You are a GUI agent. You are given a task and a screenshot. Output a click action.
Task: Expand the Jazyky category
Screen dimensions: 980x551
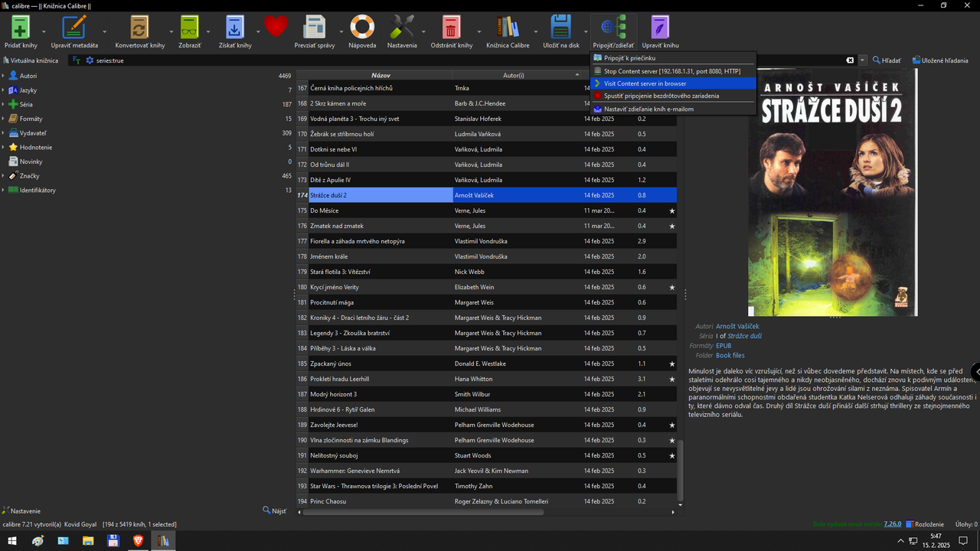click(4, 90)
